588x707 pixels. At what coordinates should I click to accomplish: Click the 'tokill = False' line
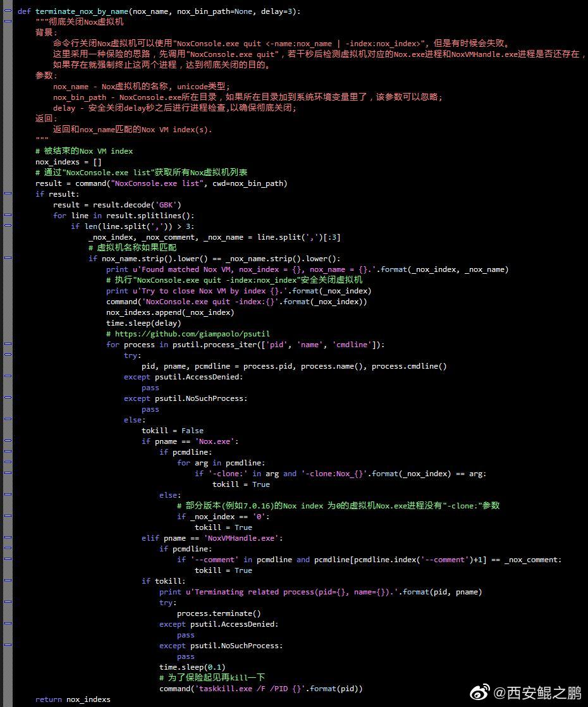(x=172, y=431)
